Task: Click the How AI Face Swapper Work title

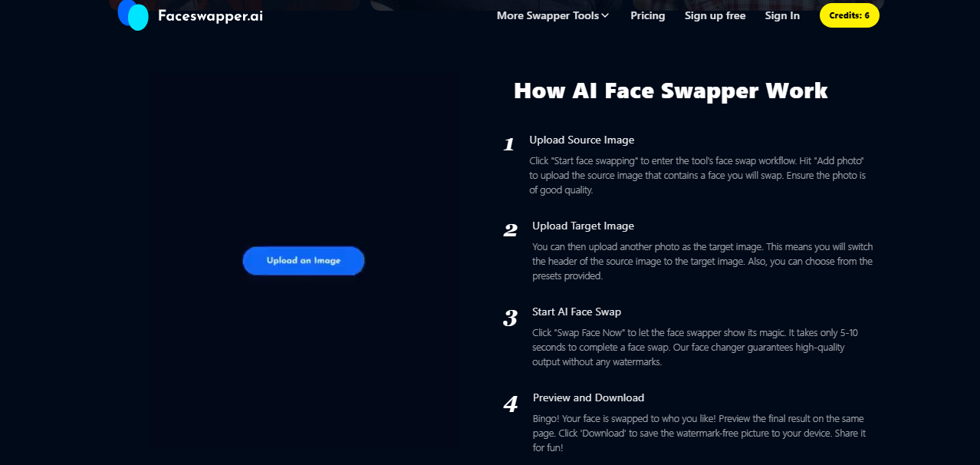Action: pos(671,91)
